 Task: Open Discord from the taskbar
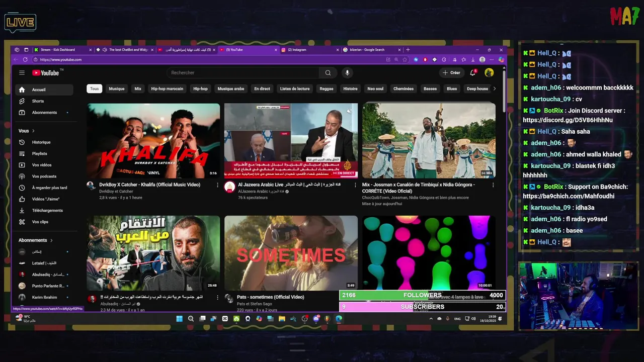316,319
